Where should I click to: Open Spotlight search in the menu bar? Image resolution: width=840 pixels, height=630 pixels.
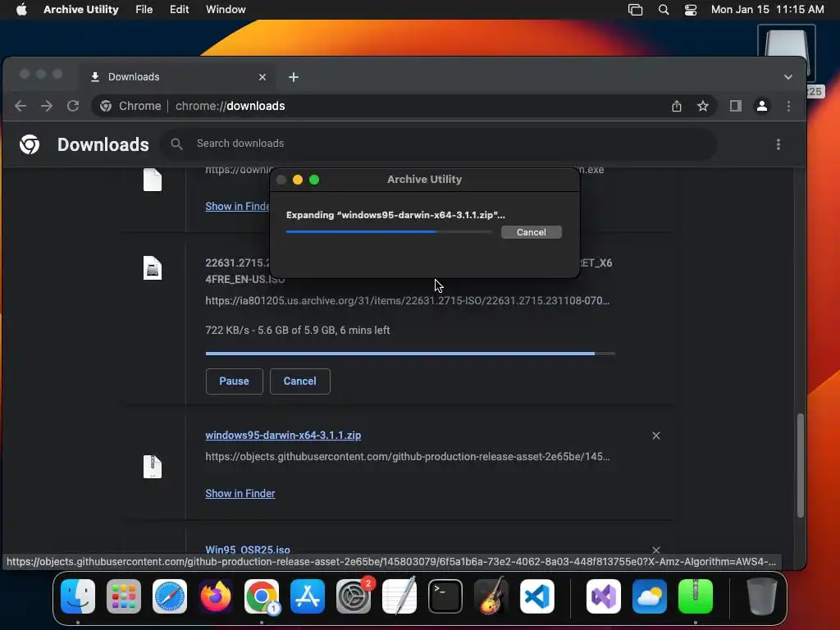pos(663,10)
